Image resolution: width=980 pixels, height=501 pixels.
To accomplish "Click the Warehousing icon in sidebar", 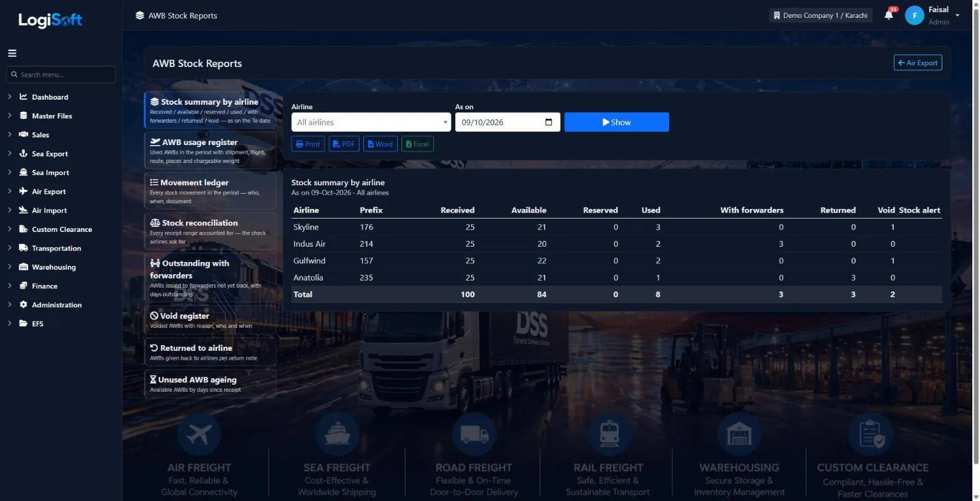I will coord(24,266).
